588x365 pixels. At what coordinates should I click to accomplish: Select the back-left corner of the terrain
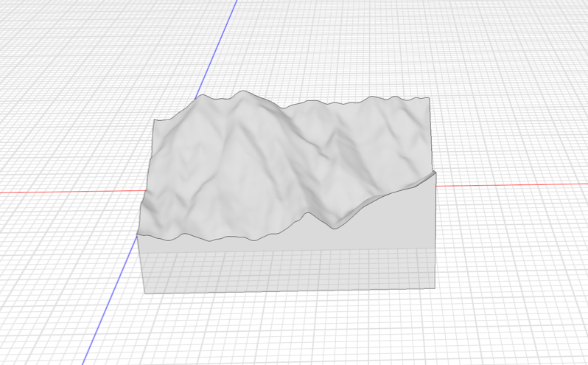pos(154,120)
